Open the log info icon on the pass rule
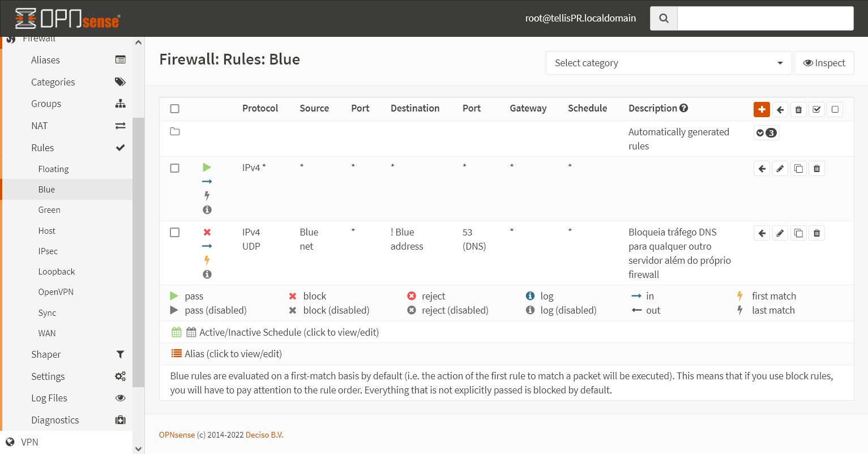 (x=207, y=209)
